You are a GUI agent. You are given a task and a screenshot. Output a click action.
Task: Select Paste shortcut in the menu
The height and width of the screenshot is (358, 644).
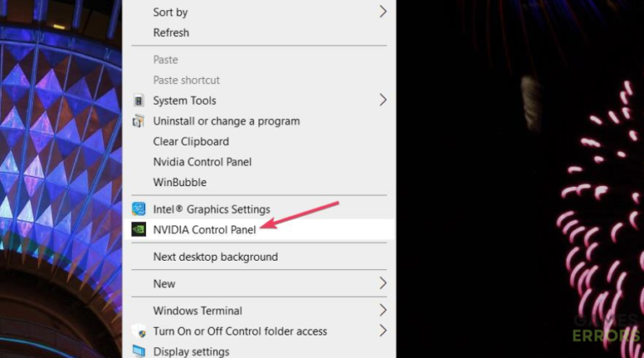pyautogui.click(x=186, y=80)
